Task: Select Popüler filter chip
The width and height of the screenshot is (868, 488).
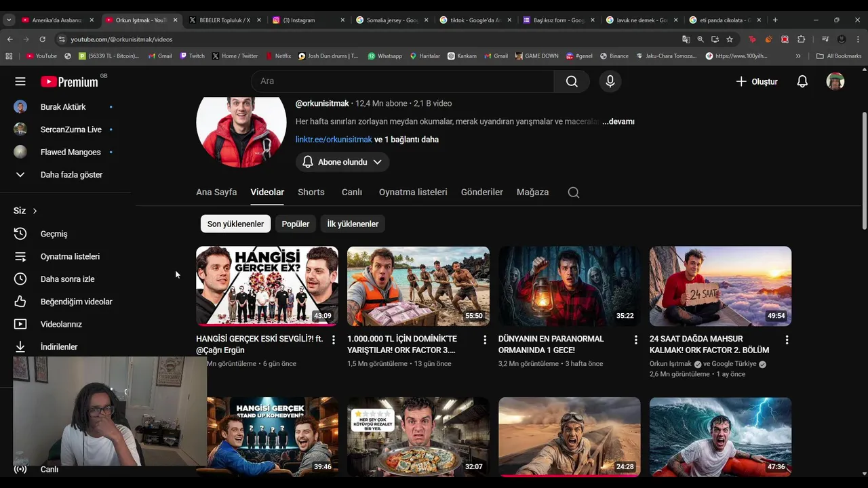Action: pyautogui.click(x=296, y=224)
